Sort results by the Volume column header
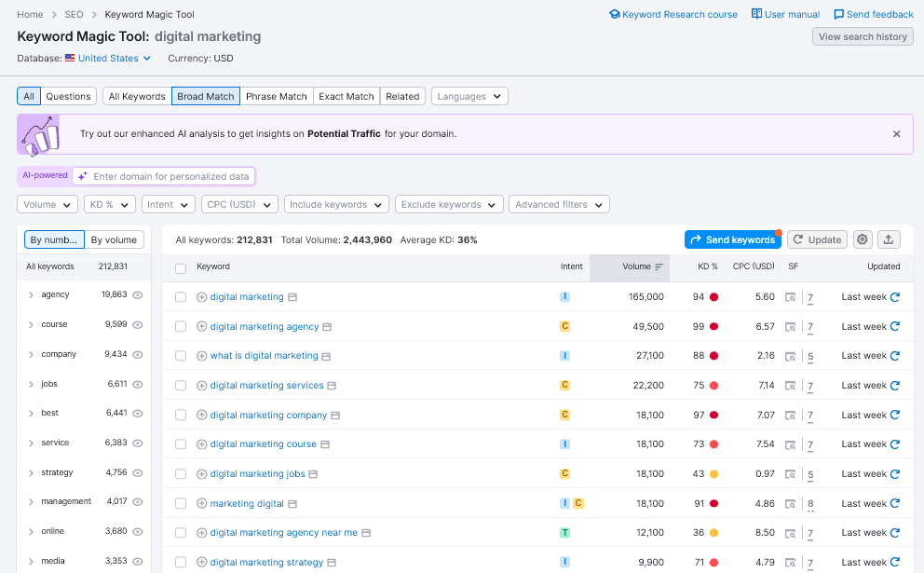924x573 pixels. point(630,266)
